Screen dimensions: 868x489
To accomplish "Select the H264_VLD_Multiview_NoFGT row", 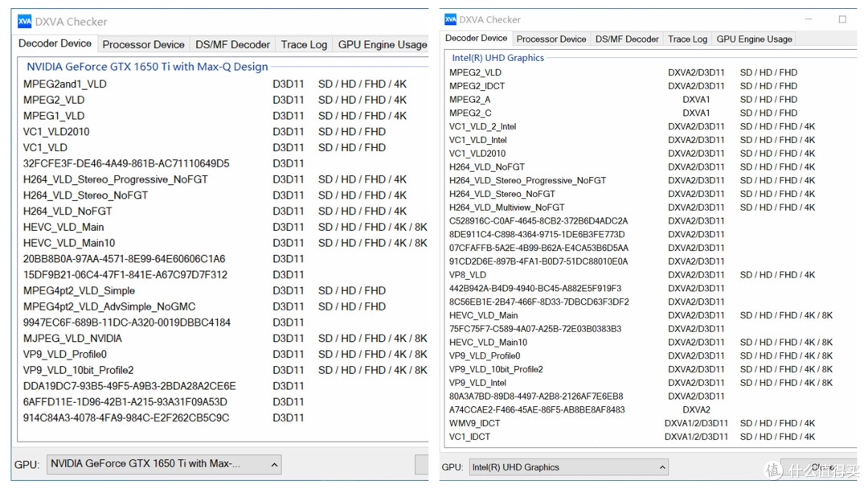I will tap(633, 208).
